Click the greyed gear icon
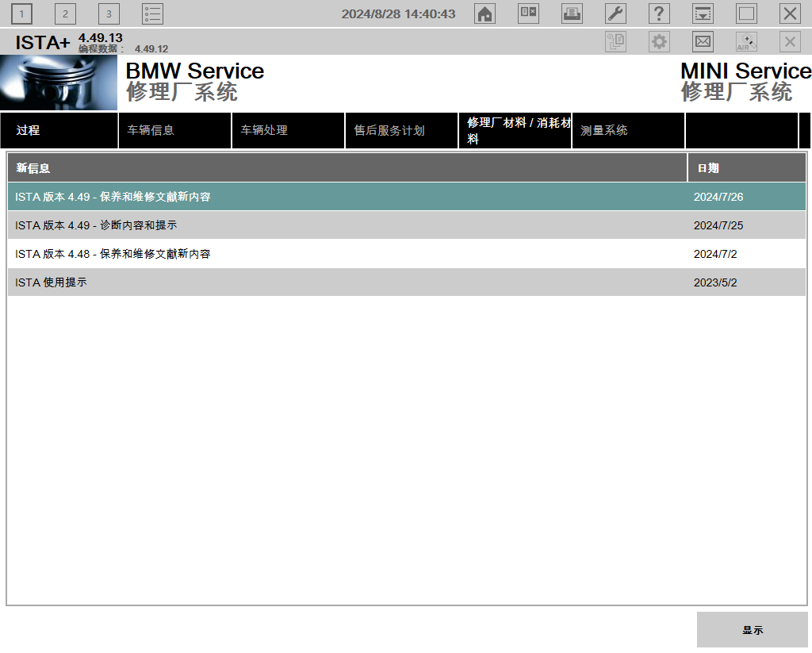Image resolution: width=812 pixels, height=653 pixels. coord(659,41)
